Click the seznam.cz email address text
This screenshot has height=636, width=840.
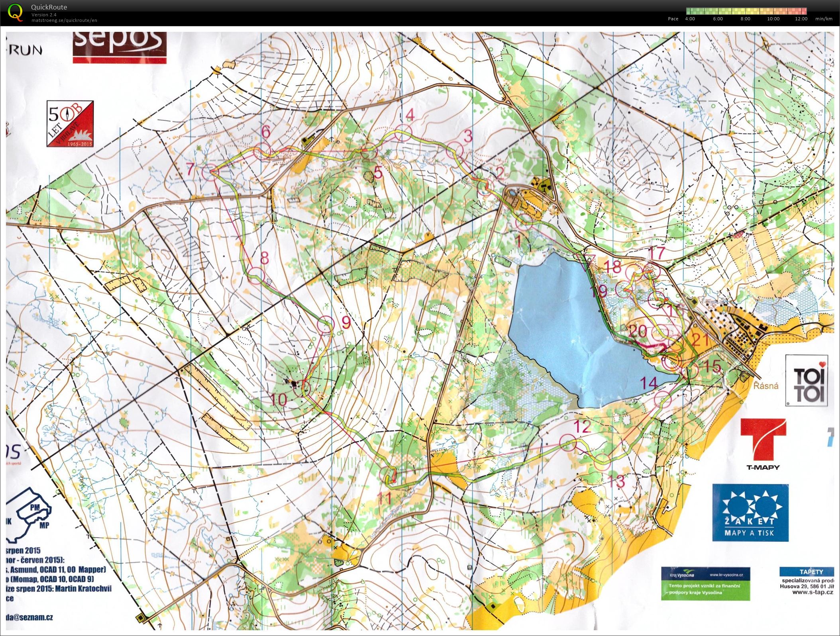coord(29,617)
